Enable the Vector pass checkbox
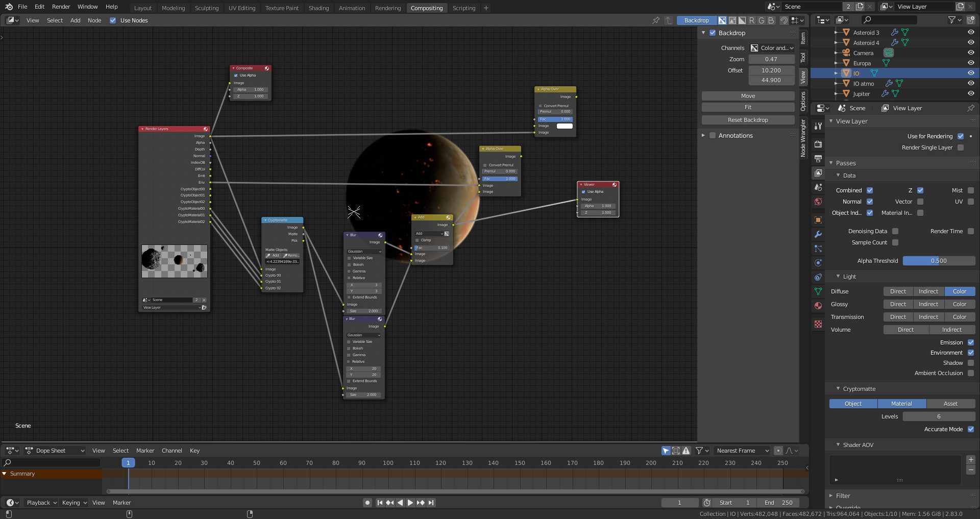Image resolution: width=980 pixels, height=519 pixels. [920, 202]
